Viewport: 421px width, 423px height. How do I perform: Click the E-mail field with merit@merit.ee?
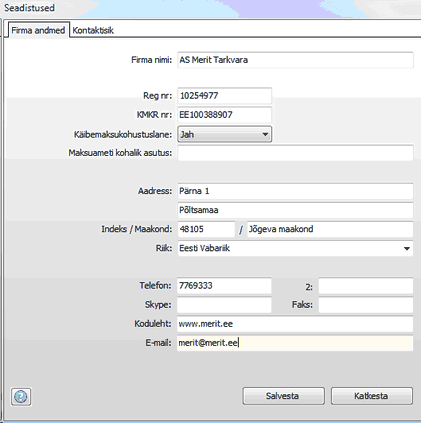[x=295, y=343]
